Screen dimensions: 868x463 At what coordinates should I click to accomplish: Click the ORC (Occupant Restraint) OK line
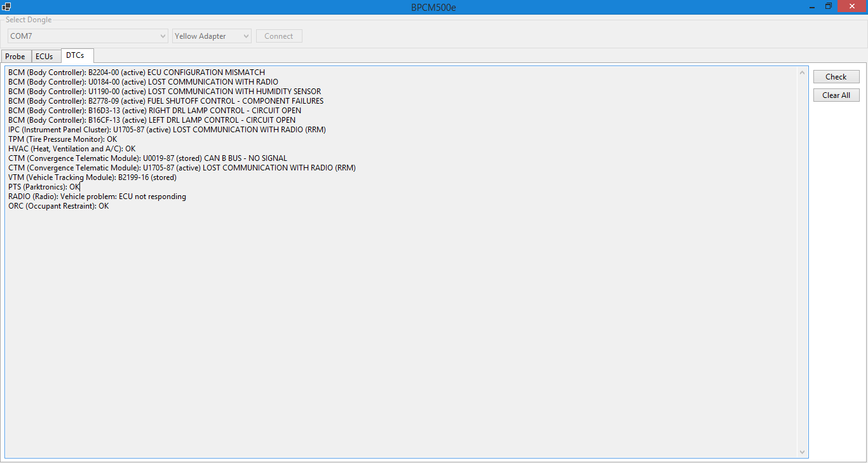[58, 206]
